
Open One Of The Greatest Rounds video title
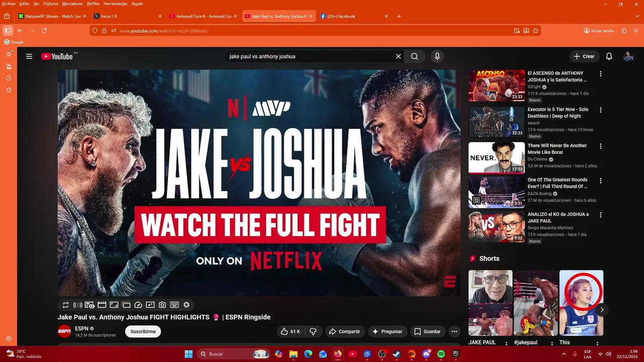pos(557,183)
